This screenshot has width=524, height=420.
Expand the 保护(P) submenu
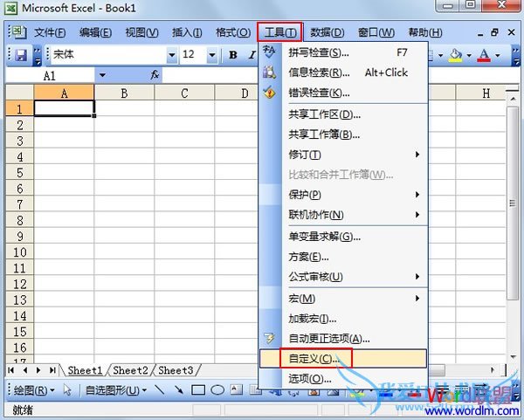[x=343, y=195]
